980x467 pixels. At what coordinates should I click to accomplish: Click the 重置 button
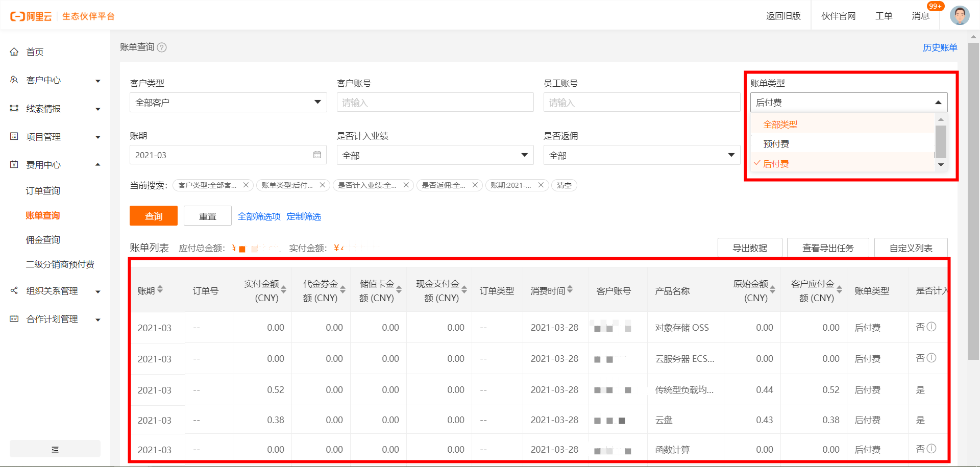click(207, 216)
